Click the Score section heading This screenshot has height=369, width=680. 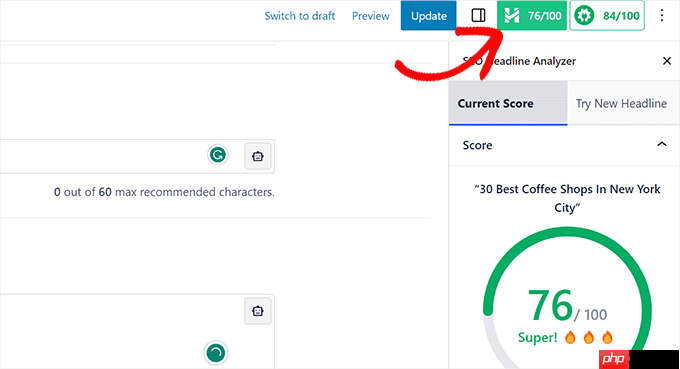[x=477, y=145]
